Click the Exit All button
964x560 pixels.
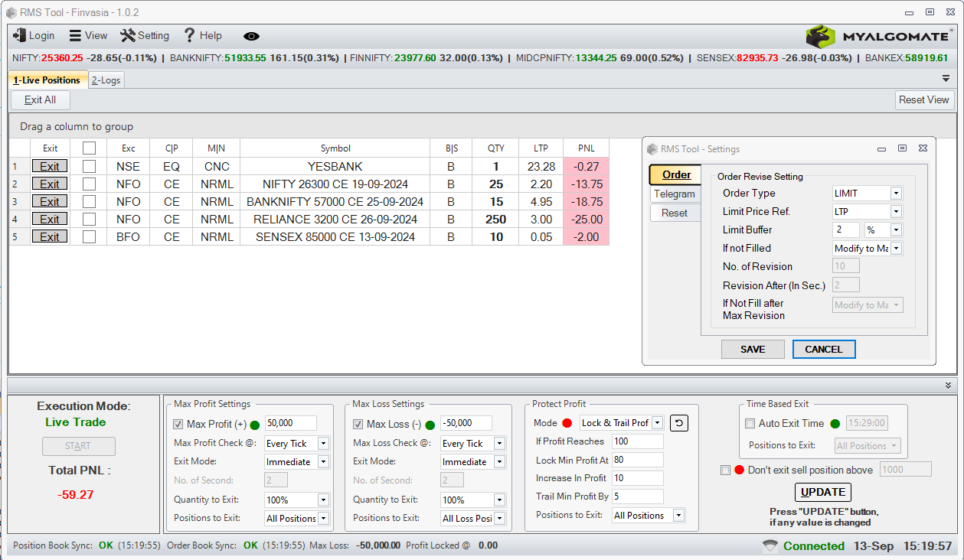(x=40, y=100)
